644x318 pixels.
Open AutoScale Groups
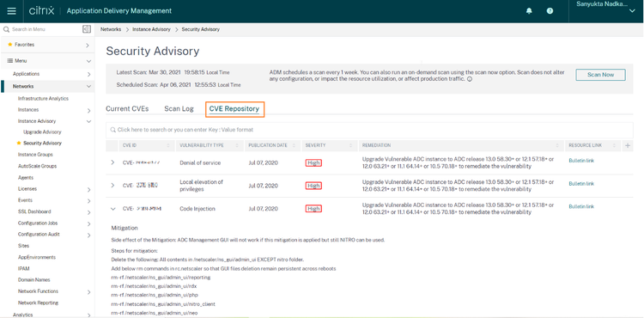[x=38, y=166]
